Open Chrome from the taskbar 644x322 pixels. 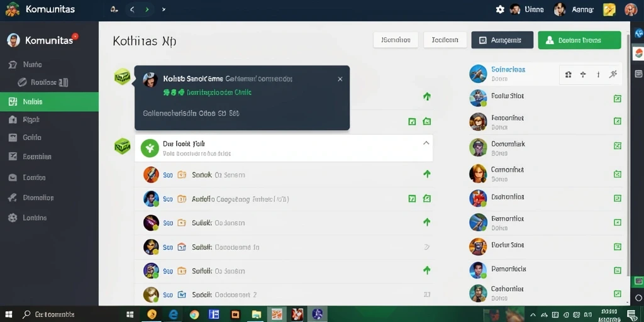click(x=194, y=314)
